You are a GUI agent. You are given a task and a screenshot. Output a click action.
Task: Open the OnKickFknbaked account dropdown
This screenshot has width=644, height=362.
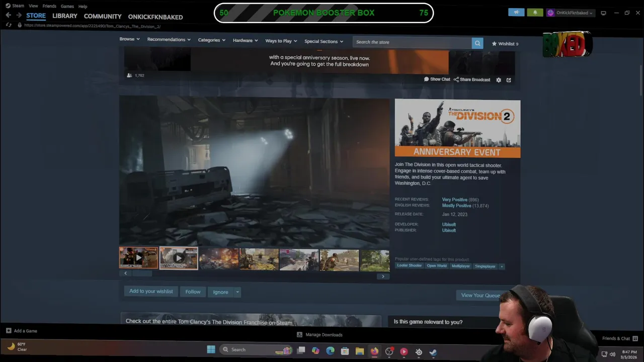pyautogui.click(x=570, y=13)
